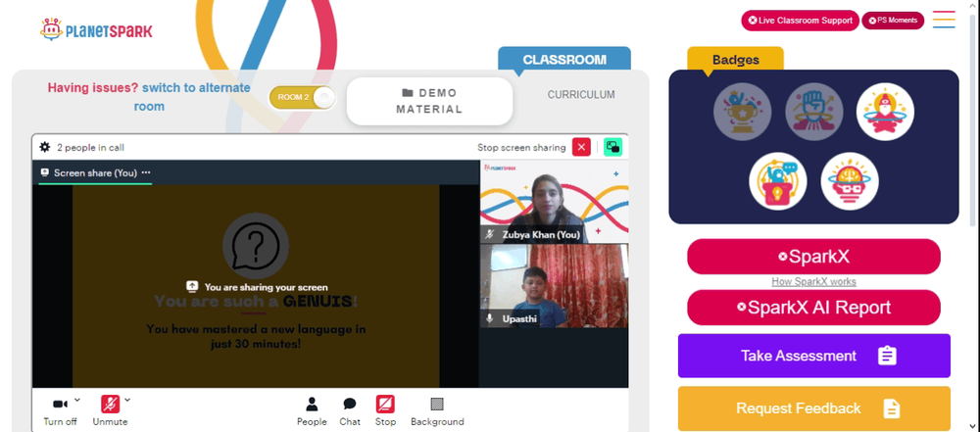This screenshot has width=980, height=432.
Task: Open screen share options ellipsis
Action: pyautogui.click(x=146, y=172)
